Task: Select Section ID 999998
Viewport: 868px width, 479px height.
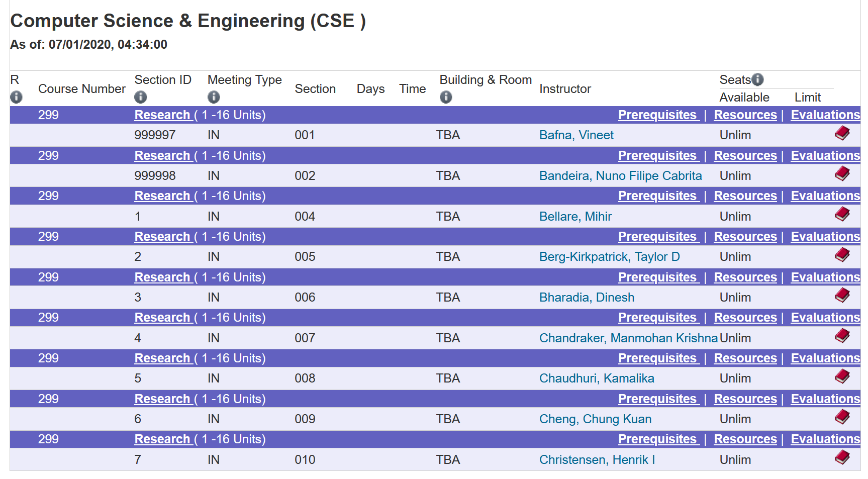Action: 155,176
